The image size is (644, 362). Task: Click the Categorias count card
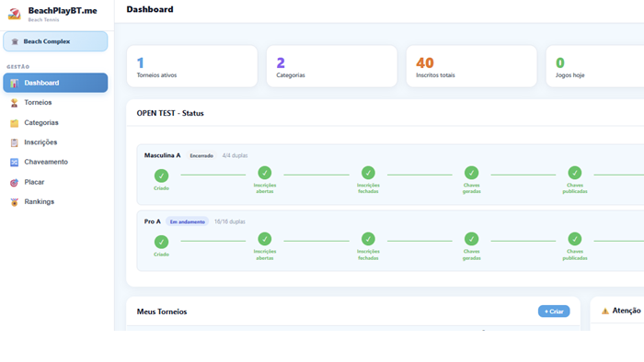(x=332, y=66)
